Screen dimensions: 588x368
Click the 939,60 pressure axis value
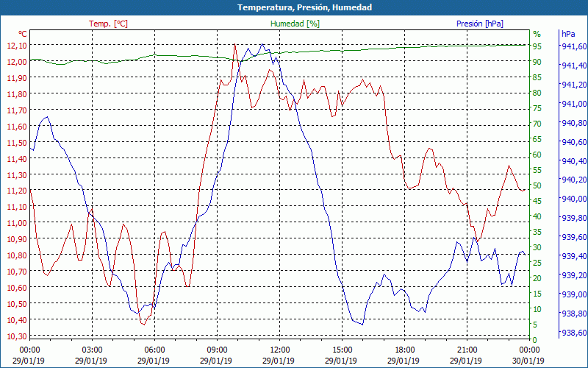pos(574,237)
